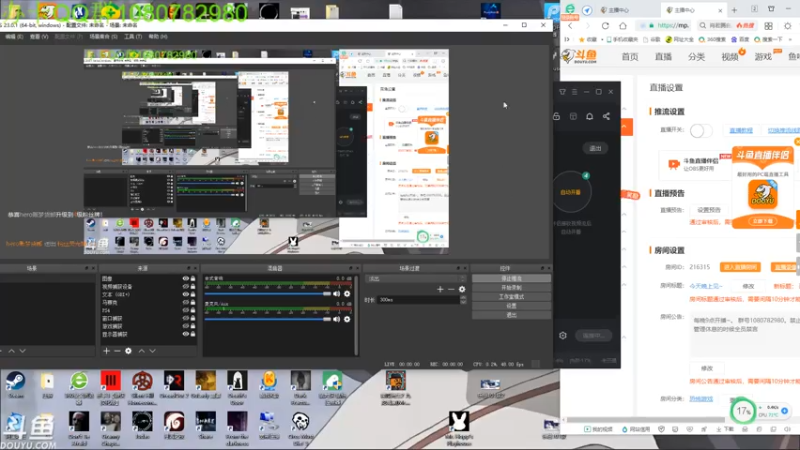Open the 直播 nav item on Douyu
Viewport: 800px width, 450px height.
coord(663,57)
